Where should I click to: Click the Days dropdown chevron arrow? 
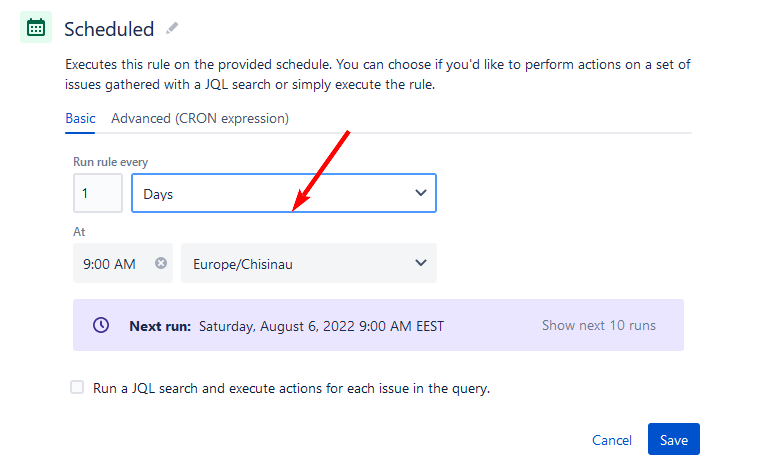pyautogui.click(x=421, y=193)
